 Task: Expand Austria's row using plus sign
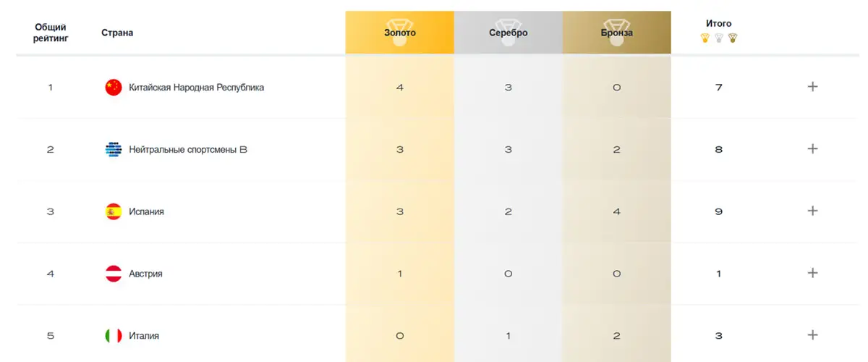(x=812, y=274)
